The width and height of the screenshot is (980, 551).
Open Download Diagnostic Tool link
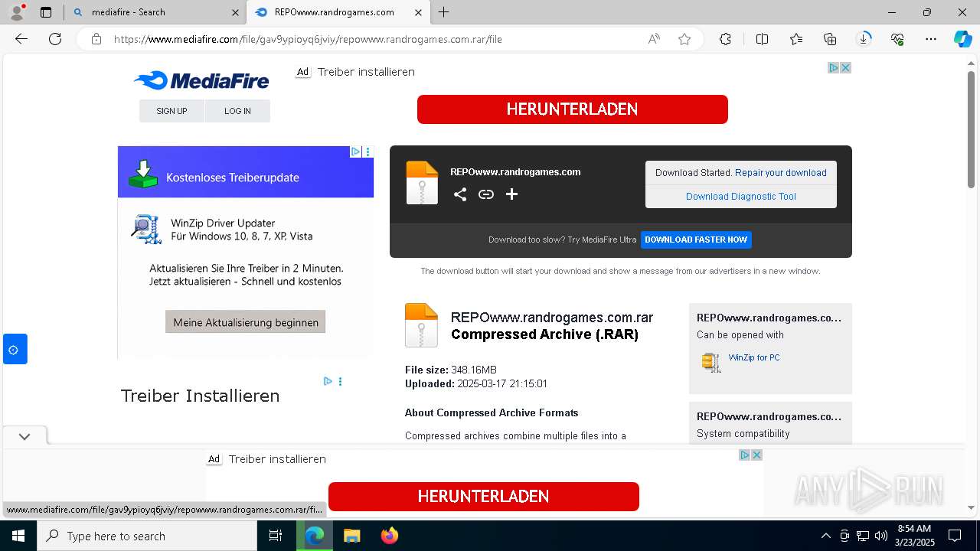tap(741, 197)
